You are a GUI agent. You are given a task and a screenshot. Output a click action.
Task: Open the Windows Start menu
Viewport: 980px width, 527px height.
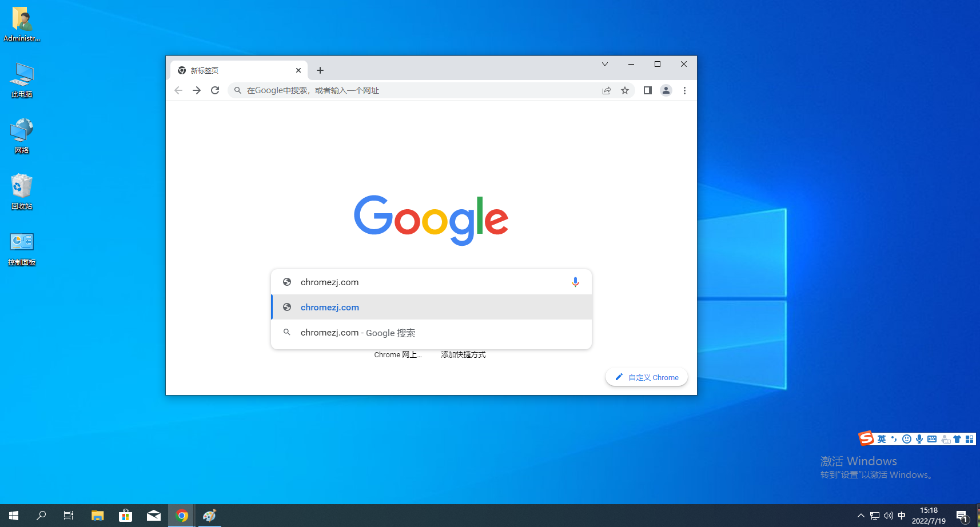14,516
